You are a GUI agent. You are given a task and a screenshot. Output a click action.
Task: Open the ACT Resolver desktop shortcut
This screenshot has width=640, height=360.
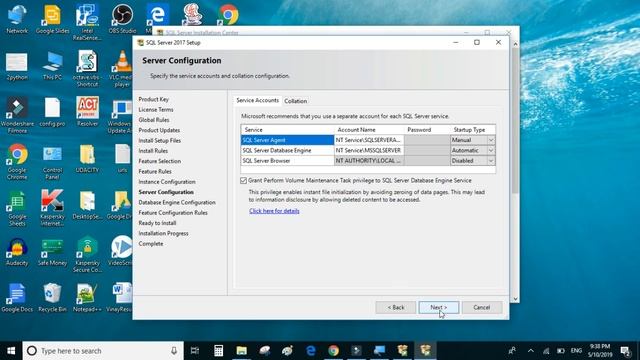pos(87,112)
